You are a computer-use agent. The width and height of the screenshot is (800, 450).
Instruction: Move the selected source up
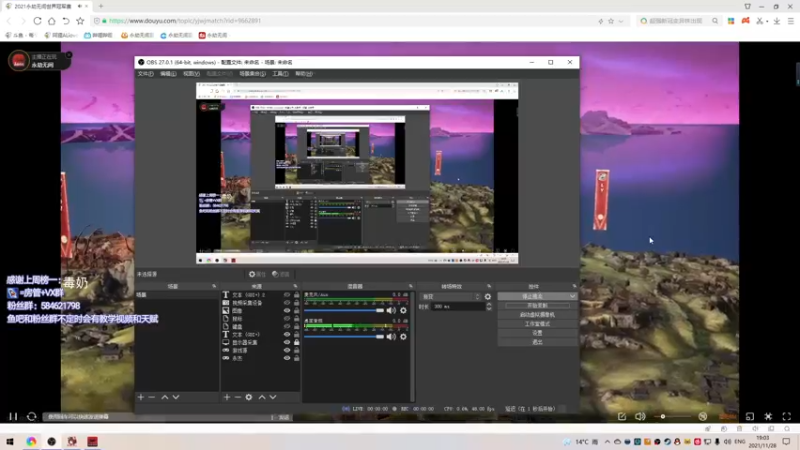(262, 397)
